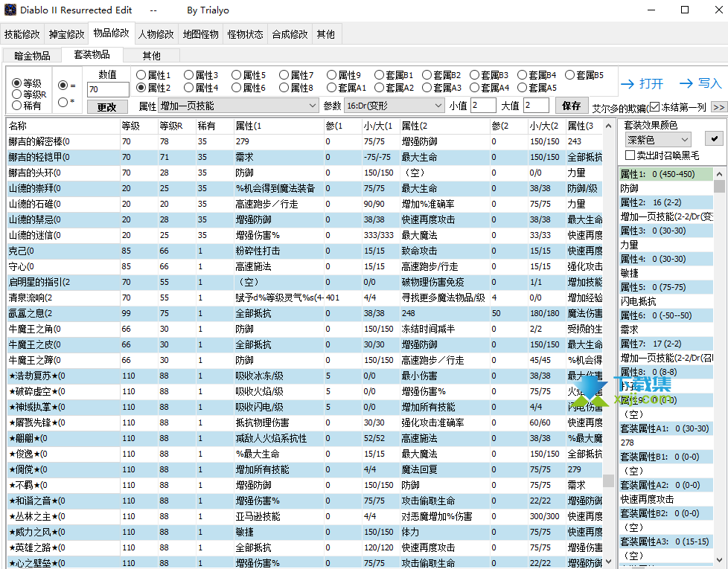Image resolution: width=728 pixels, height=569 pixels.
Task: Select 属性7: 17 (2-2) in attribute list
Action: tap(666, 344)
